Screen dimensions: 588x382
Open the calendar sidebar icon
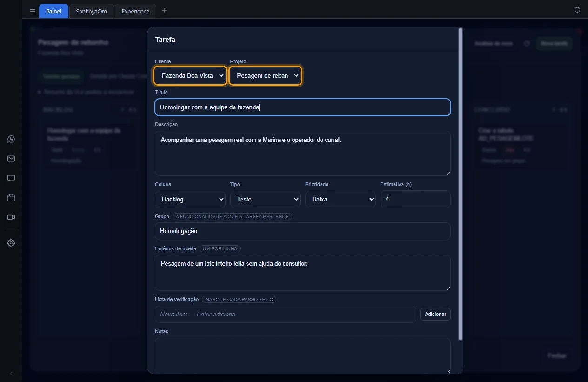pos(11,198)
